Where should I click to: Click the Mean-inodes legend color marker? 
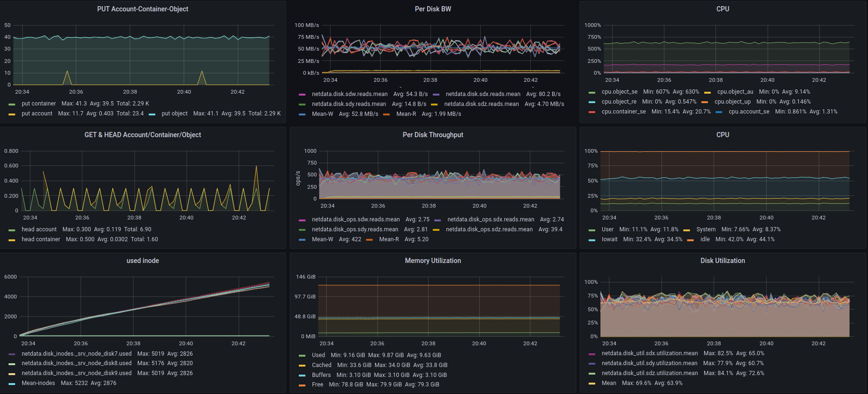12,384
